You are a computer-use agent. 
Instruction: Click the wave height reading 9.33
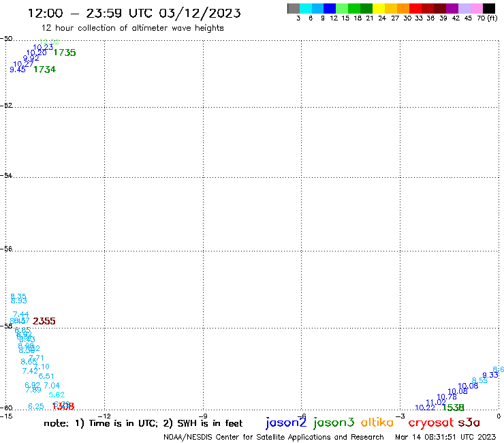490,375
